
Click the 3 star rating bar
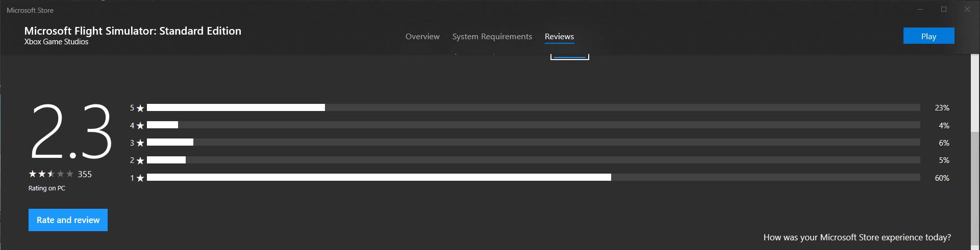coord(533,143)
